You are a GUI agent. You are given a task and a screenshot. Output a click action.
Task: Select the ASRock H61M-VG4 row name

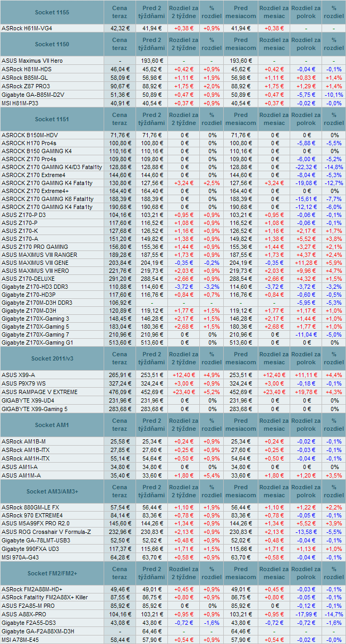tap(27, 28)
